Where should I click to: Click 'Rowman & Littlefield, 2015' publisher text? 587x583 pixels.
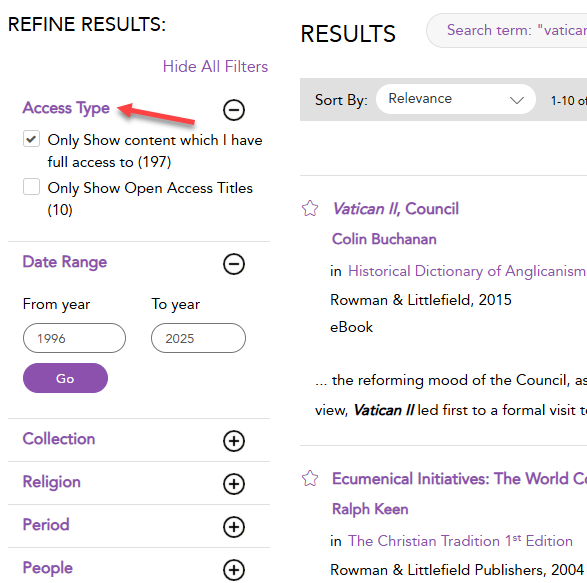pyautogui.click(x=421, y=300)
